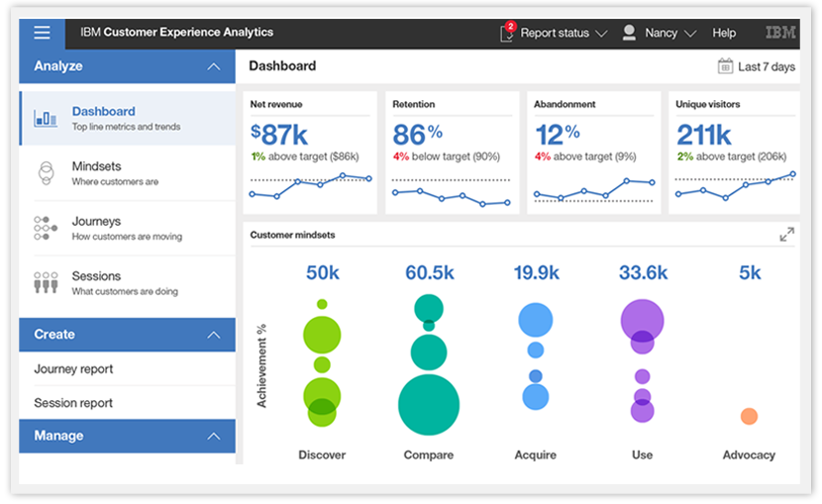The height and width of the screenshot is (504, 822).
Task: Collapse the Analyze section chevron
Action: [213, 66]
